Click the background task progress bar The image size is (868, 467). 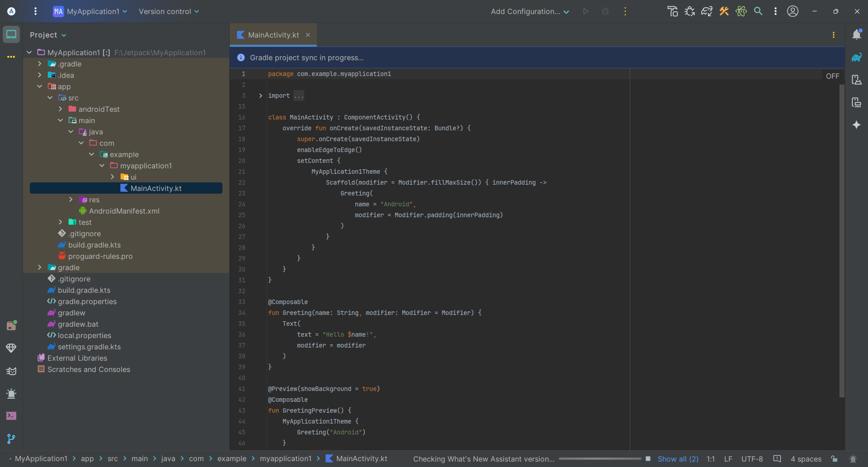[599, 459]
